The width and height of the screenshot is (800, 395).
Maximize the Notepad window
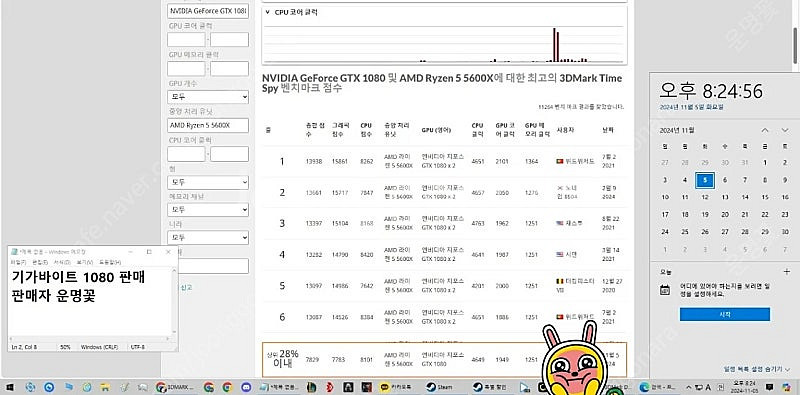click(x=149, y=252)
